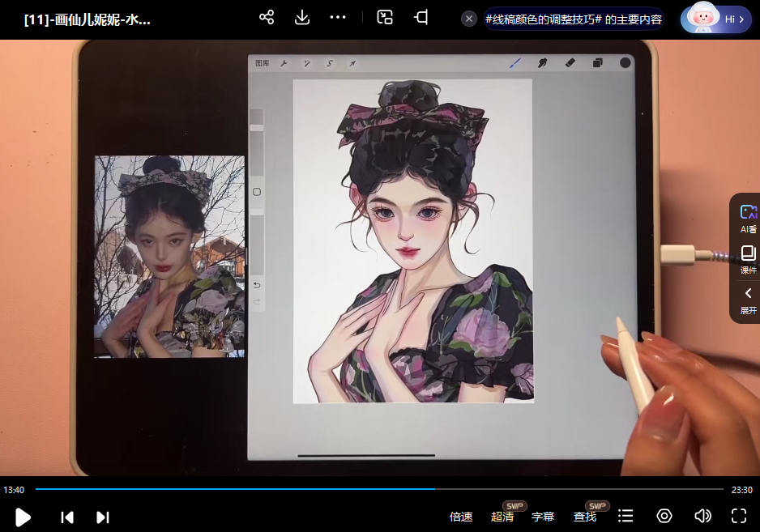This screenshot has height=532, width=760.
Task: Dismiss the 线稿颜色的调整技巧 suggestion with X
Action: click(469, 19)
